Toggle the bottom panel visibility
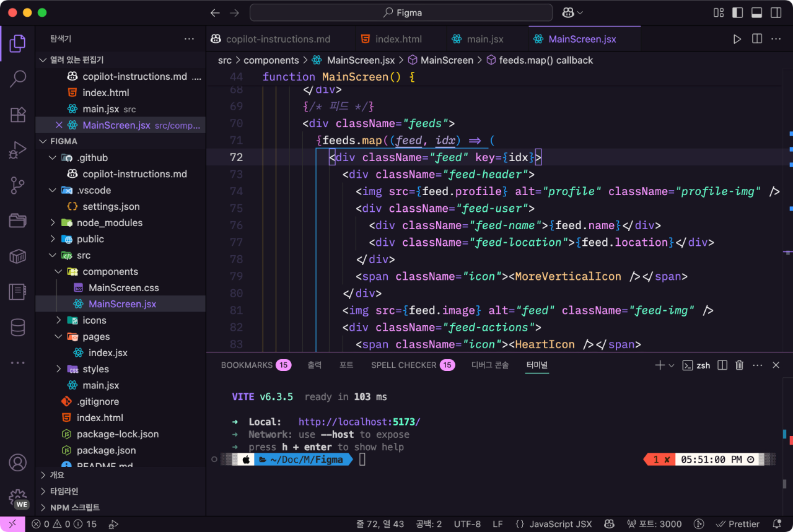793x532 pixels. (756, 12)
